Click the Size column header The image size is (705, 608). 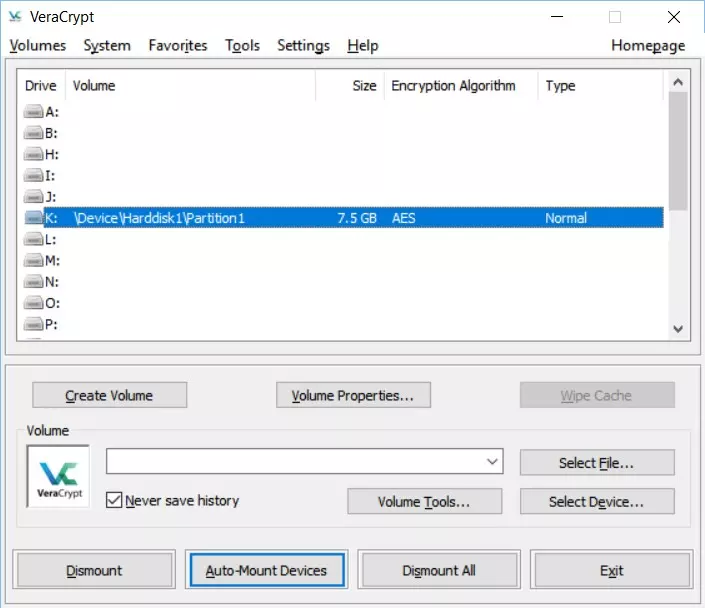tap(350, 85)
